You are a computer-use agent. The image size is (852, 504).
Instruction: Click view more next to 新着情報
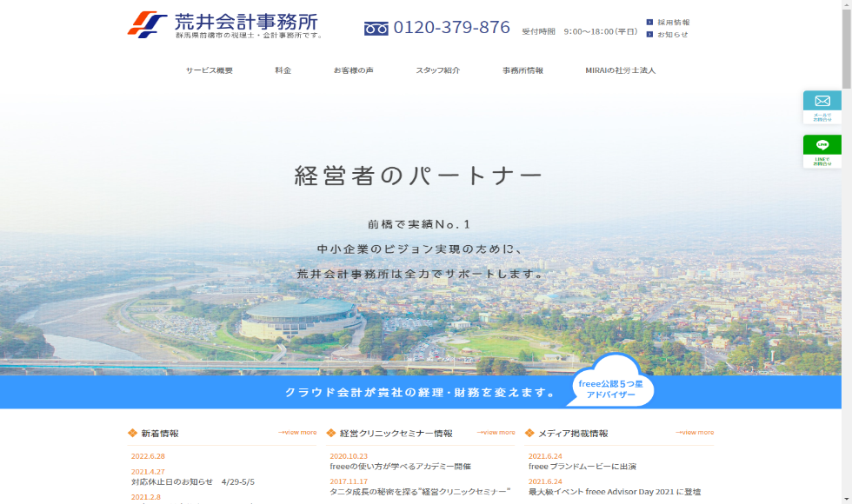coord(297,432)
